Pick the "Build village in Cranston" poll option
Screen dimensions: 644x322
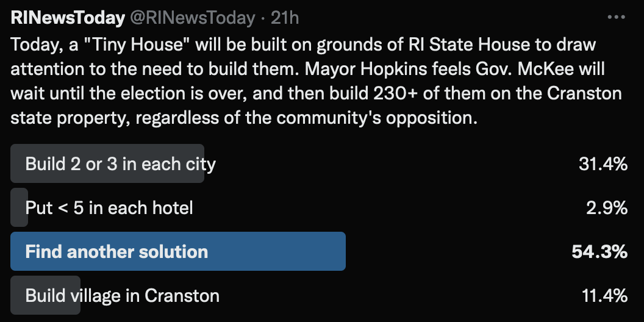tap(122, 296)
